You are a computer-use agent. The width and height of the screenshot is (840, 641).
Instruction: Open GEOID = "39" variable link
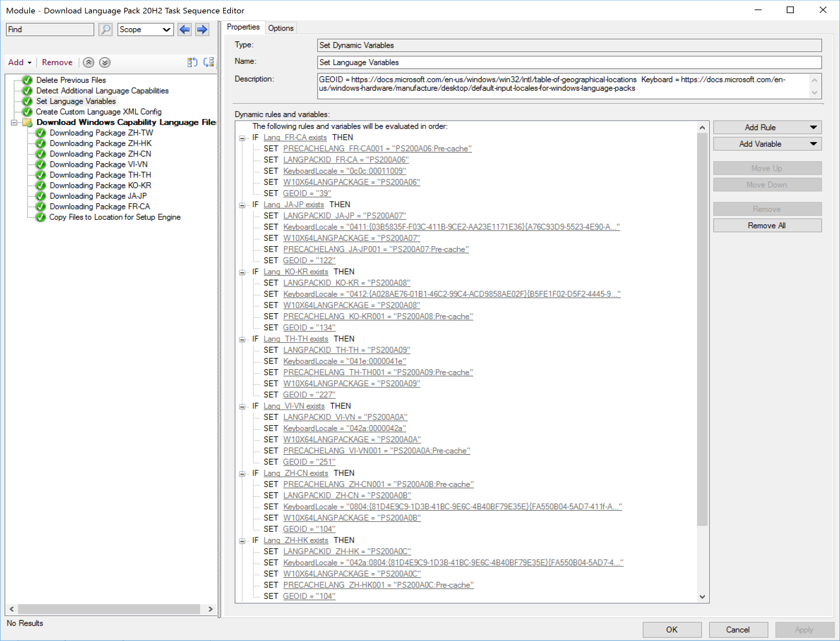pyautogui.click(x=307, y=193)
